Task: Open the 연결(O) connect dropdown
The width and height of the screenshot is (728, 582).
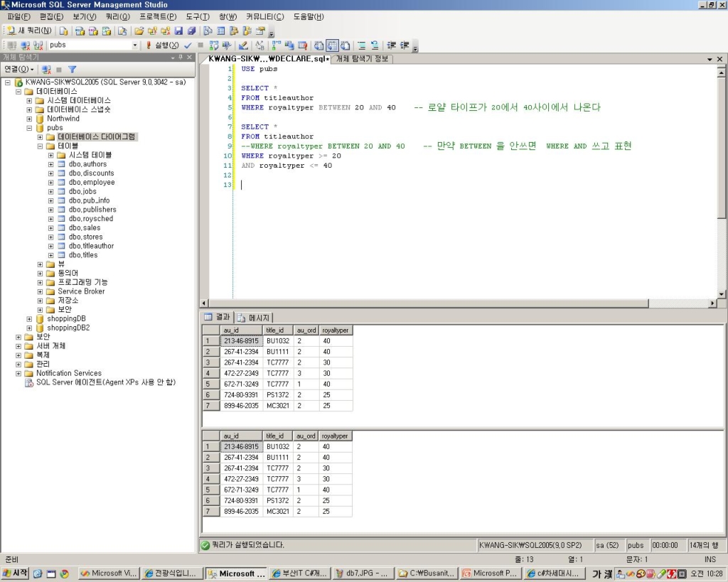Action: [19, 69]
